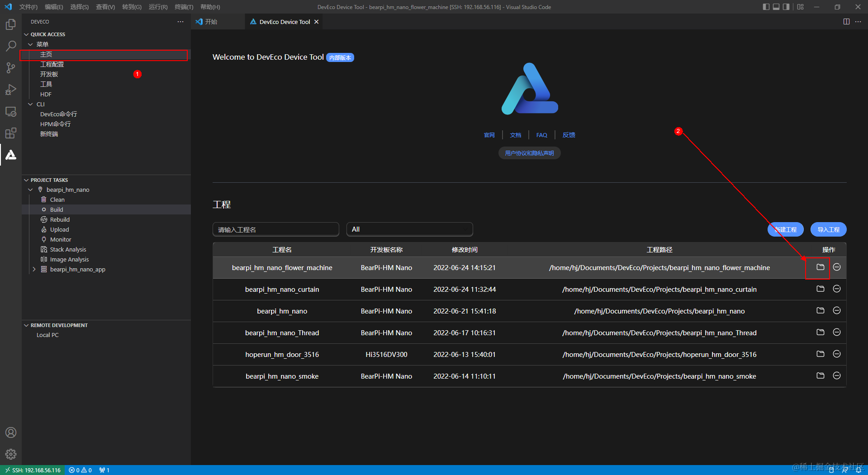Open the Explorer view in activity bar
The width and height of the screenshot is (868, 475).
pos(11,24)
